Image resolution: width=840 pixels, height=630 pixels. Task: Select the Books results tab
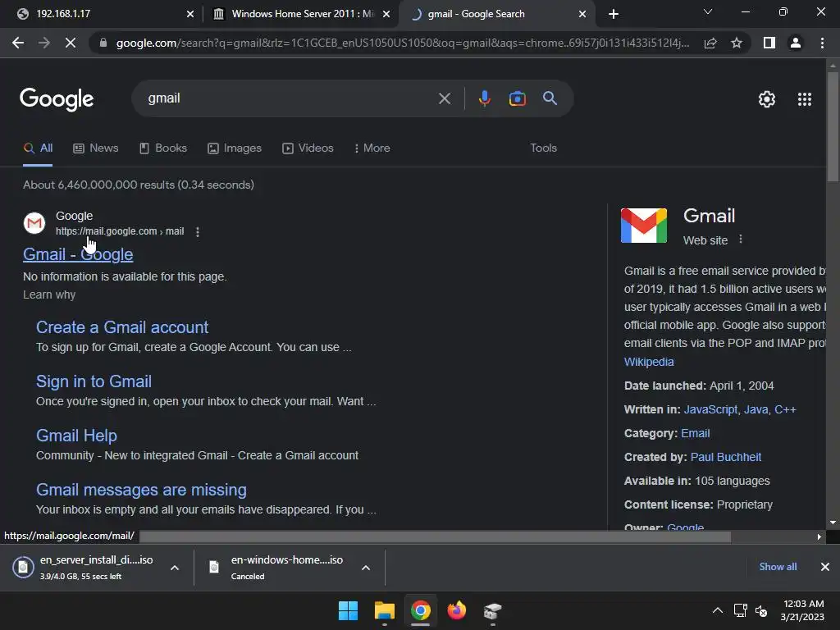pos(163,148)
